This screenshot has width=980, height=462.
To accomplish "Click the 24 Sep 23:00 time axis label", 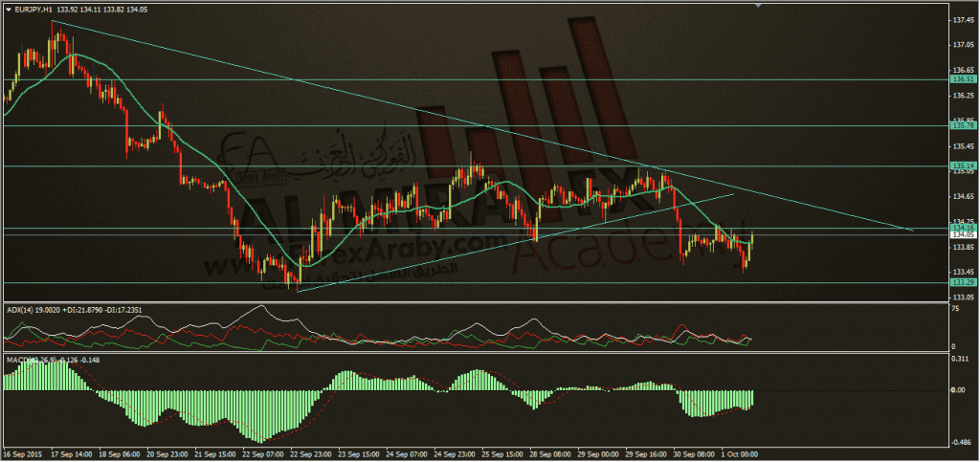I will coord(455,454).
